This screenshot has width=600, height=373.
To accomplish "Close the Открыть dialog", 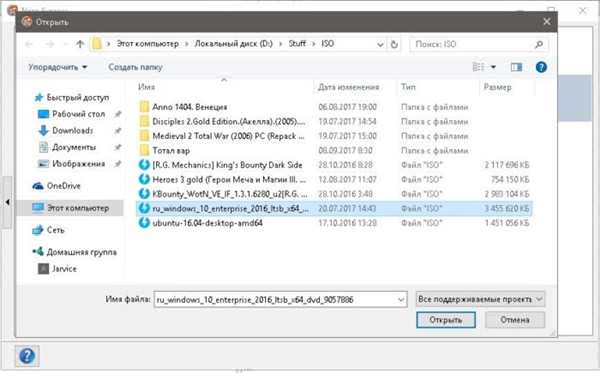I will [x=547, y=22].
